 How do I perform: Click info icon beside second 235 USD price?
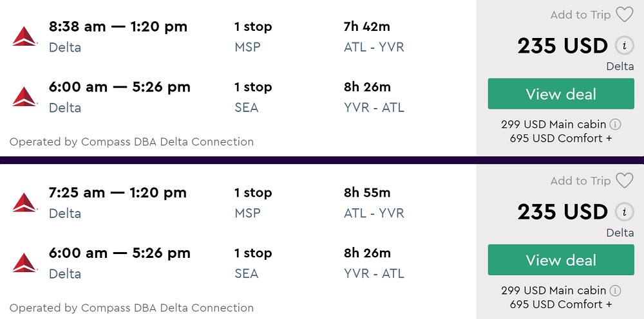coord(623,212)
